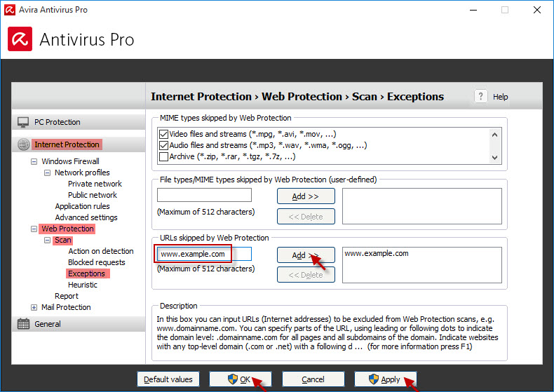Select the Windows Firewall tree label
Viewport: 554px width, 392px height.
[x=70, y=161]
